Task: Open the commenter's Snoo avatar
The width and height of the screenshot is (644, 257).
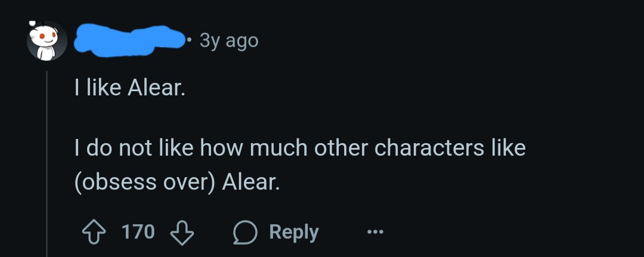Action: pyautogui.click(x=47, y=41)
